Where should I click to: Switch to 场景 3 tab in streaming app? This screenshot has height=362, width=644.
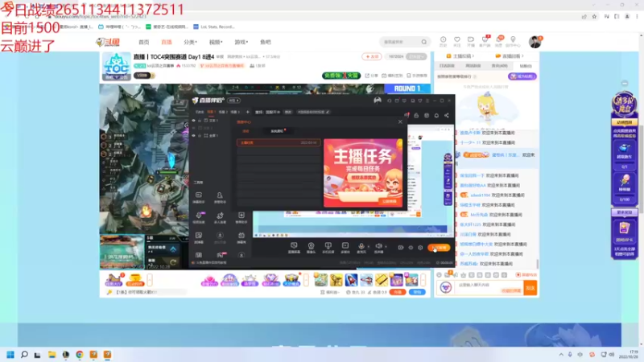(x=234, y=112)
